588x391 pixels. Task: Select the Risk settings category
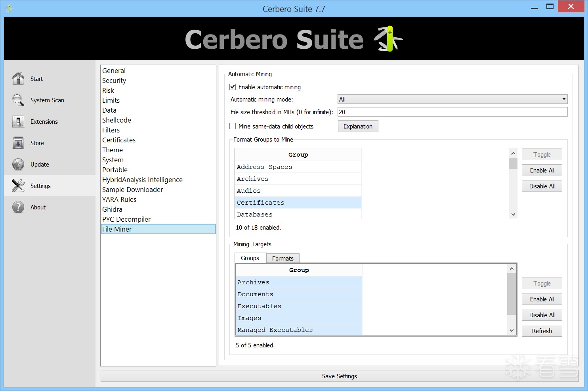click(x=158, y=90)
